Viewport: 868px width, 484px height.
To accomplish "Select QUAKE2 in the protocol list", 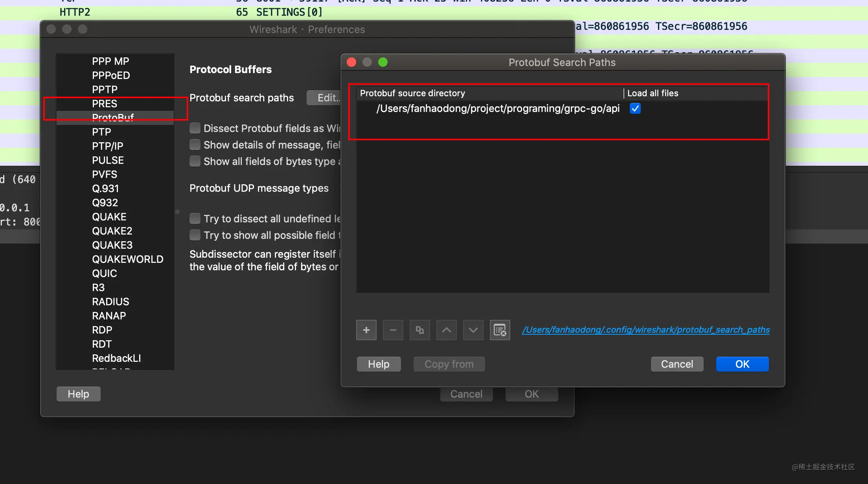I will pyautogui.click(x=115, y=231).
